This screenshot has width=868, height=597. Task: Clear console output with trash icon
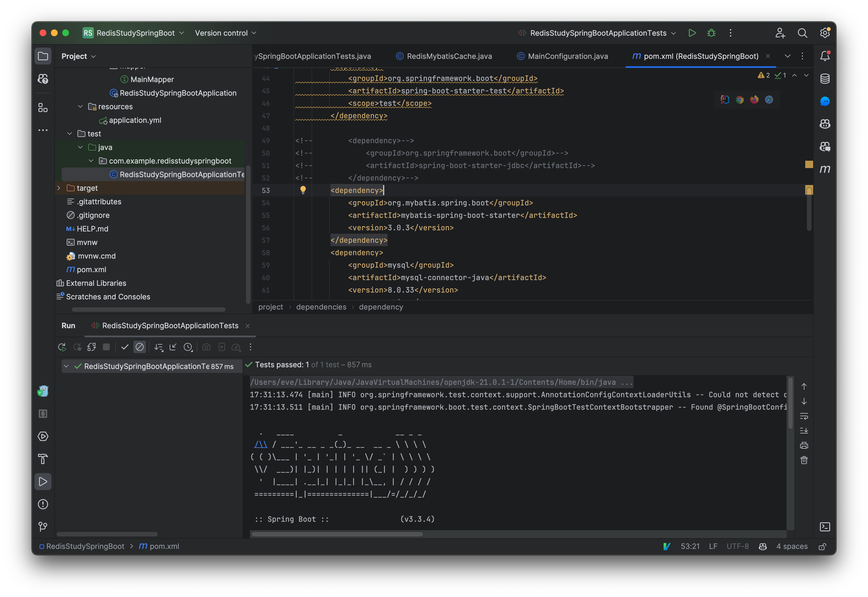pyautogui.click(x=804, y=460)
